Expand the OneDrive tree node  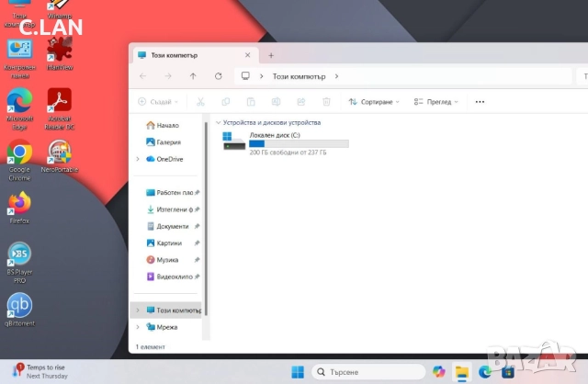(x=138, y=159)
